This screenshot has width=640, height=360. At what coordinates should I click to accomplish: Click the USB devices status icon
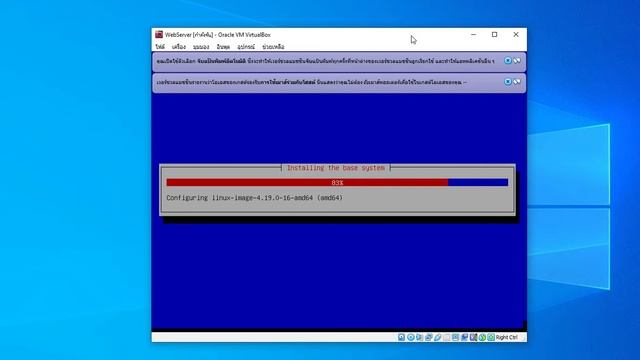pyautogui.click(x=437, y=337)
